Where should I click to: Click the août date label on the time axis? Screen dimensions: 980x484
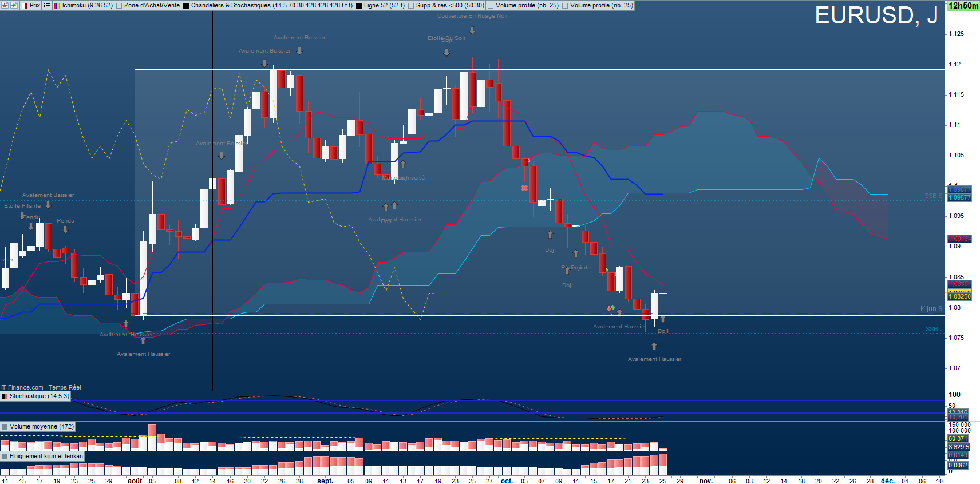[135, 481]
